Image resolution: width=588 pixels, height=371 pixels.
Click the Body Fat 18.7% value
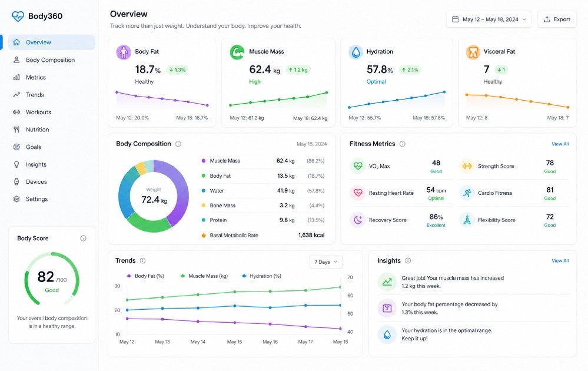point(148,69)
